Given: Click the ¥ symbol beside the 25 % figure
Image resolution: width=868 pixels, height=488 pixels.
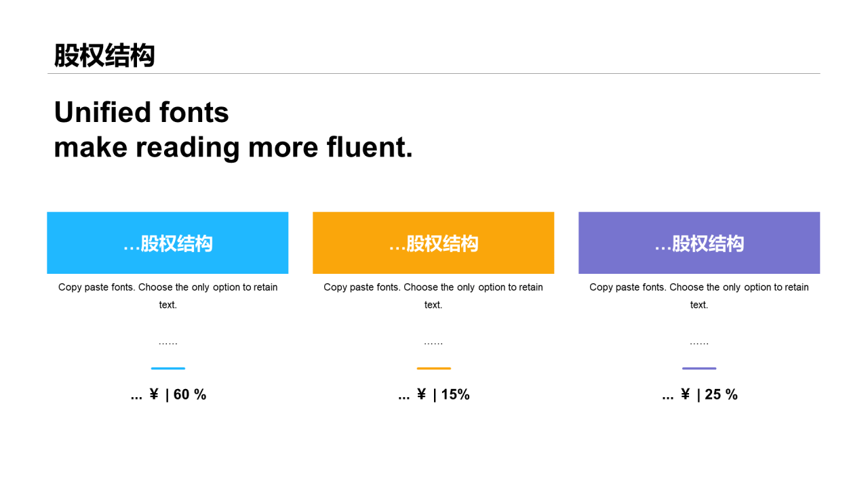Looking at the screenshot, I should (685, 394).
